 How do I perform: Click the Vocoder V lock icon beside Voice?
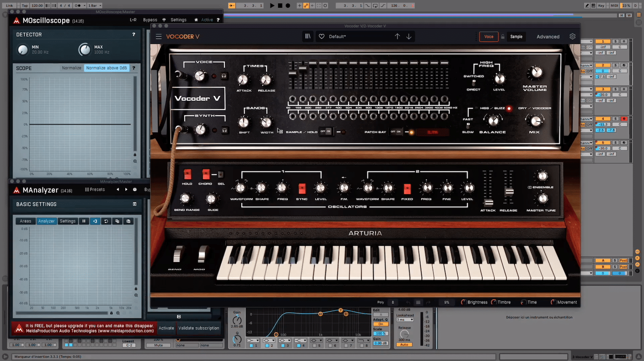point(503,37)
